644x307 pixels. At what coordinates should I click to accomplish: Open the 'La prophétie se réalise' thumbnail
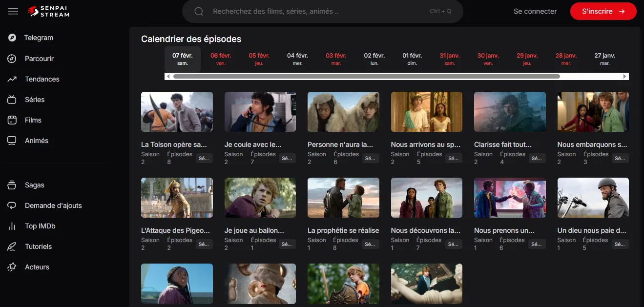click(343, 198)
